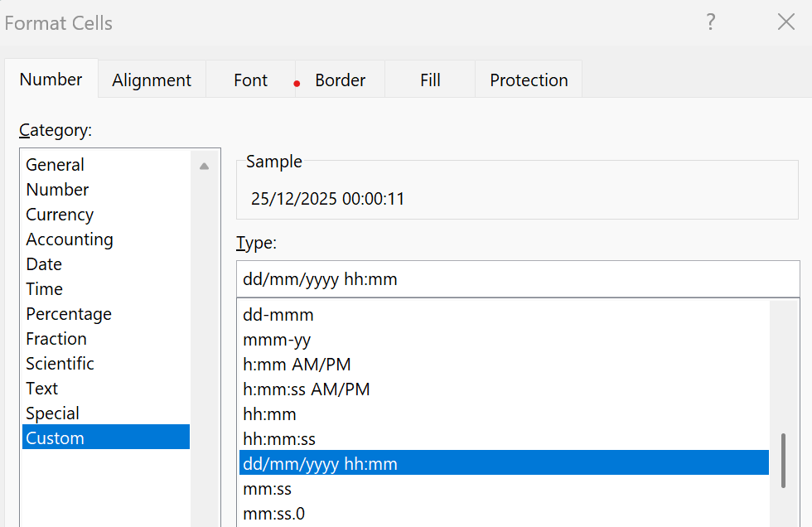Click the Type format code input field

coord(518,279)
